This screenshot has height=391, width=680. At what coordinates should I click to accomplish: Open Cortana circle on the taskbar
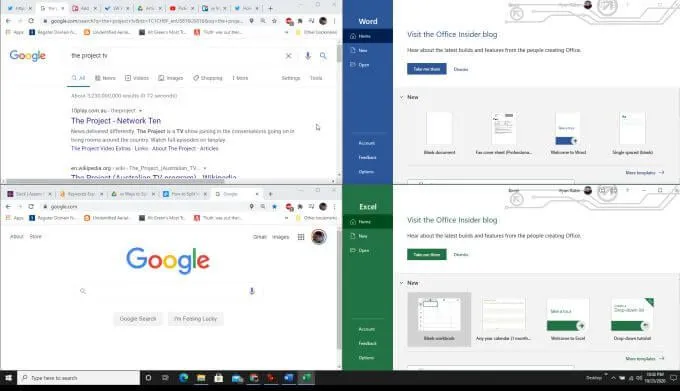pos(148,378)
